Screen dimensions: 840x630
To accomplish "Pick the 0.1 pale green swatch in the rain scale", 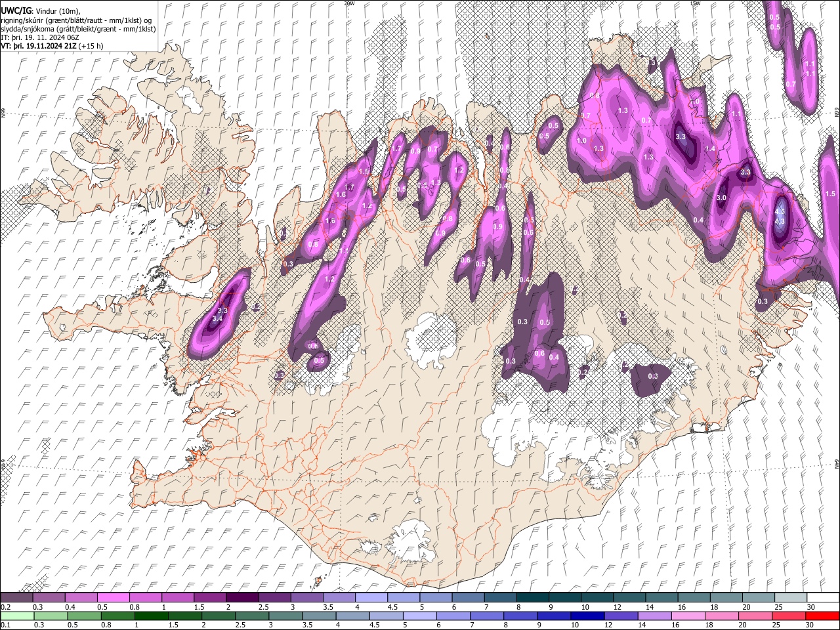I will [x=17, y=616].
